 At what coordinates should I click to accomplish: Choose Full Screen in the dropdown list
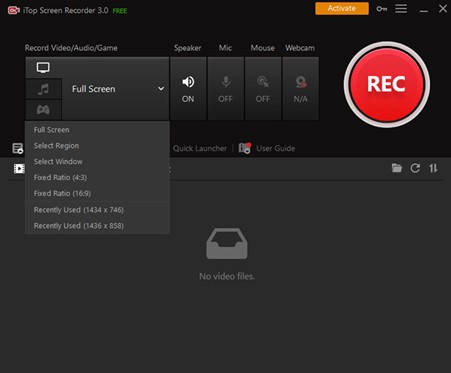(x=97, y=130)
